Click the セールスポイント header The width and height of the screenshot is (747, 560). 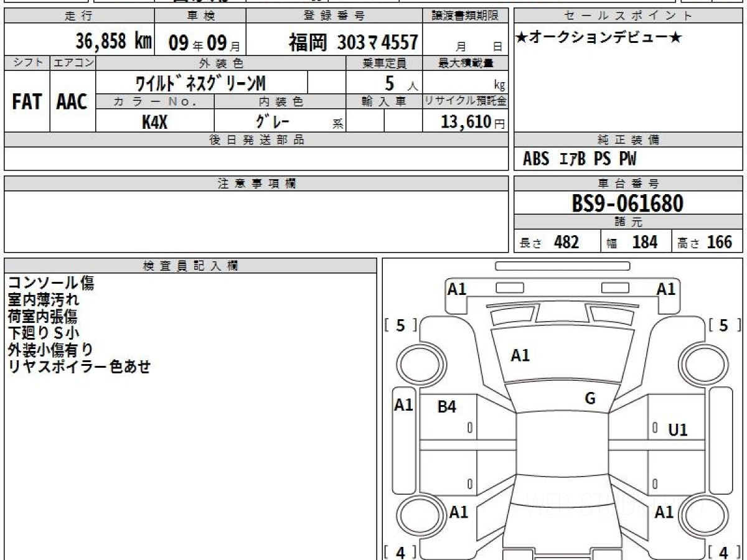click(x=628, y=16)
